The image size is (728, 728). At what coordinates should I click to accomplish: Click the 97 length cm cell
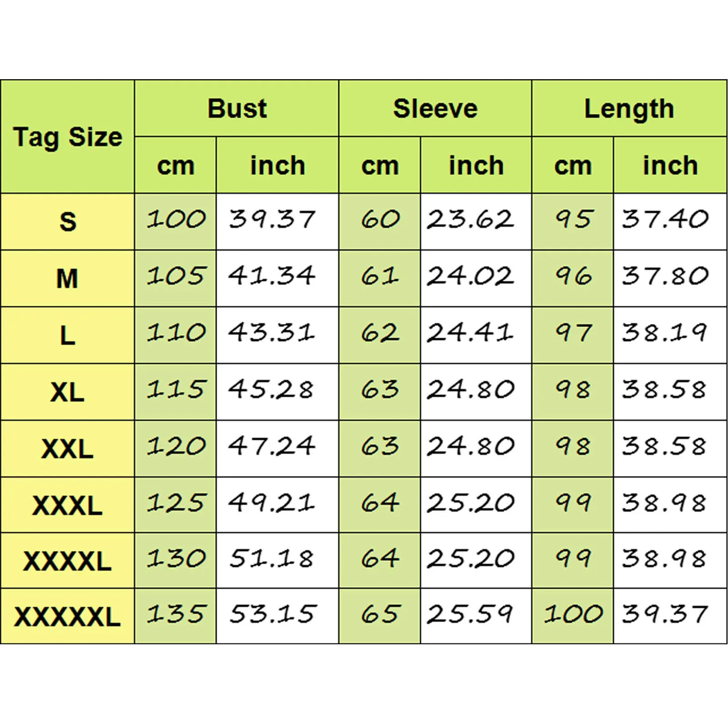[x=573, y=333]
